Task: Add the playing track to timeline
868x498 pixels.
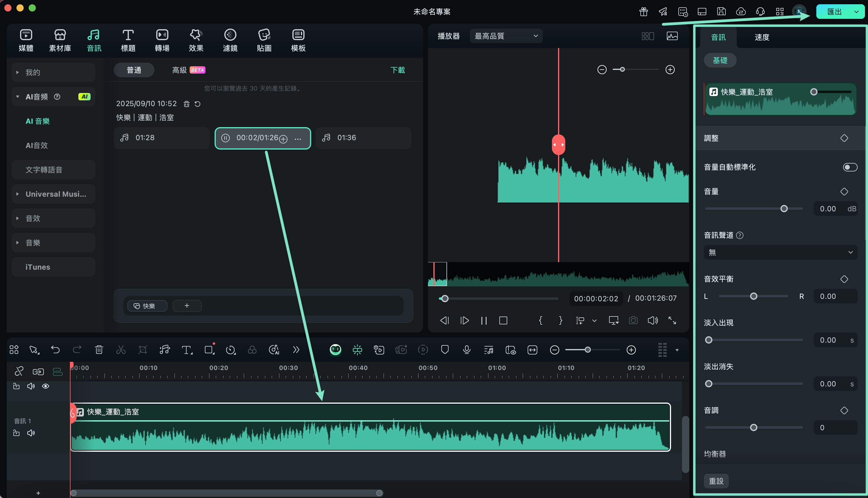Action: click(x=283, y=139)
